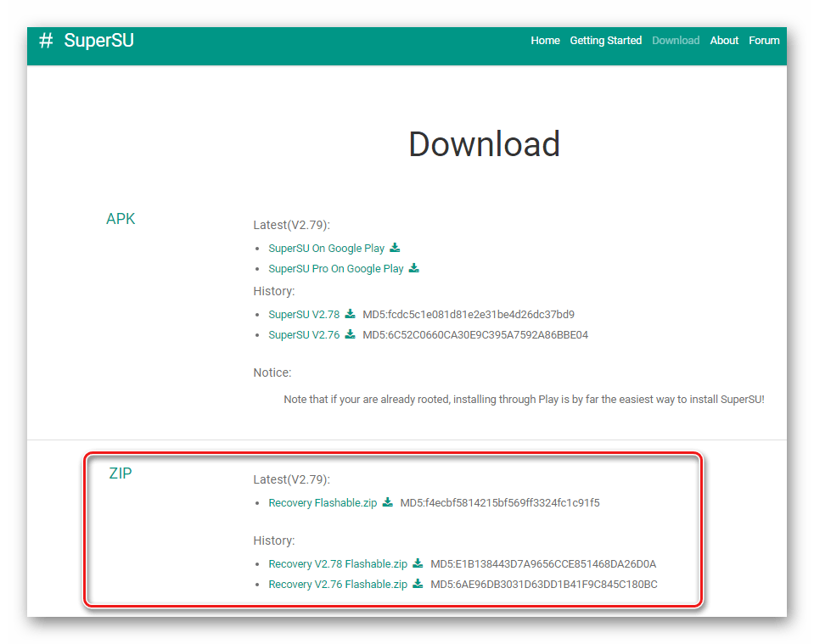814x644 pixels.
Task: Open SuperSU On Google Play link
Action: click(326, 249)
